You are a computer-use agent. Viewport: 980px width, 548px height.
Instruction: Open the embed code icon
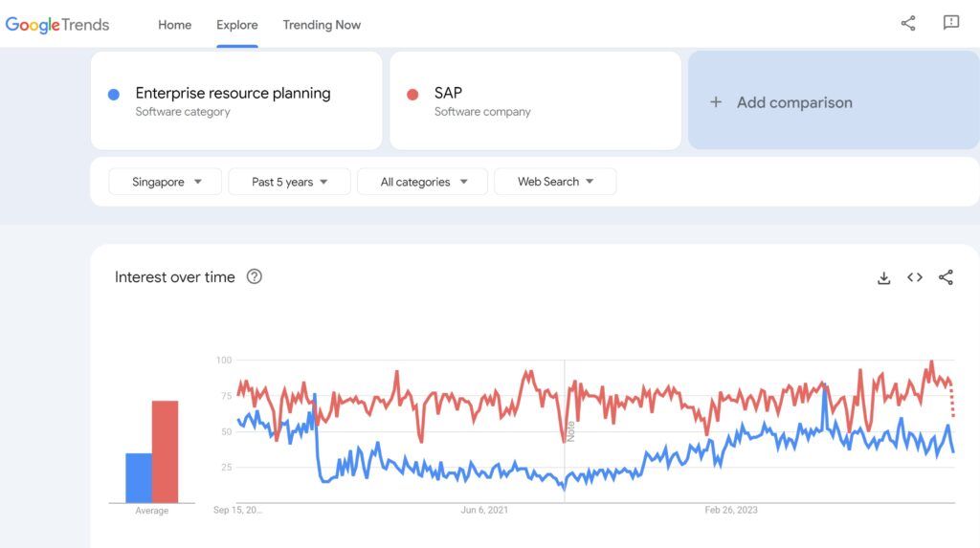[x=915, y=277]
